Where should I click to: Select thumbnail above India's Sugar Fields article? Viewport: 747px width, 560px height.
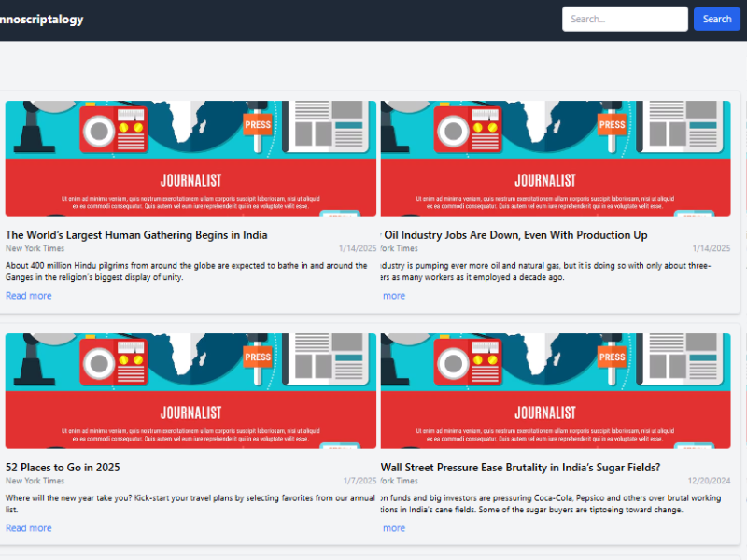click(x=556, y=390)
